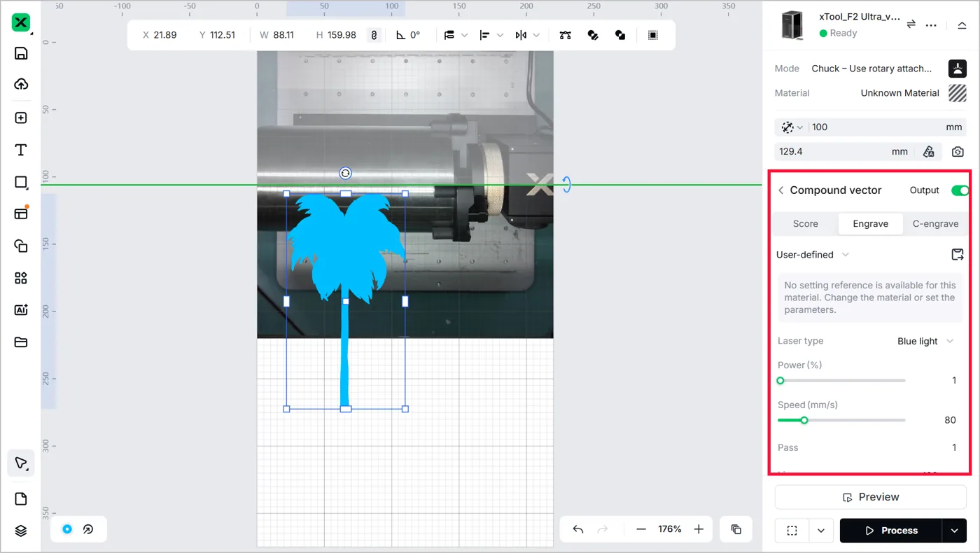This screenshot has height=553, width=980.
Task: Switch to the spiral view mode toggle
Action: coord(88,529)
